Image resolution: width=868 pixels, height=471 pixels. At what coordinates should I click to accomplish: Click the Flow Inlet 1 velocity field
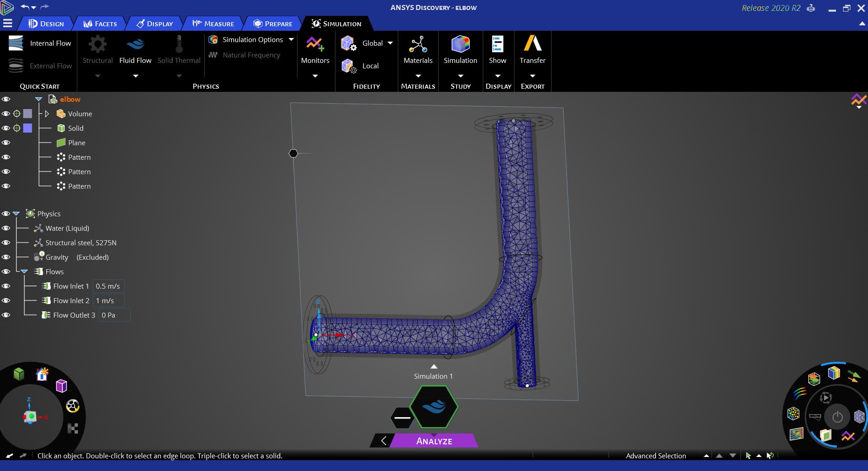pos(108,286)
